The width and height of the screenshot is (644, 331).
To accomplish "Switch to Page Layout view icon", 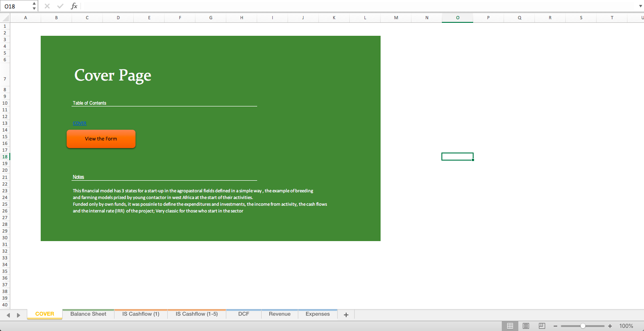I will 526,326.
